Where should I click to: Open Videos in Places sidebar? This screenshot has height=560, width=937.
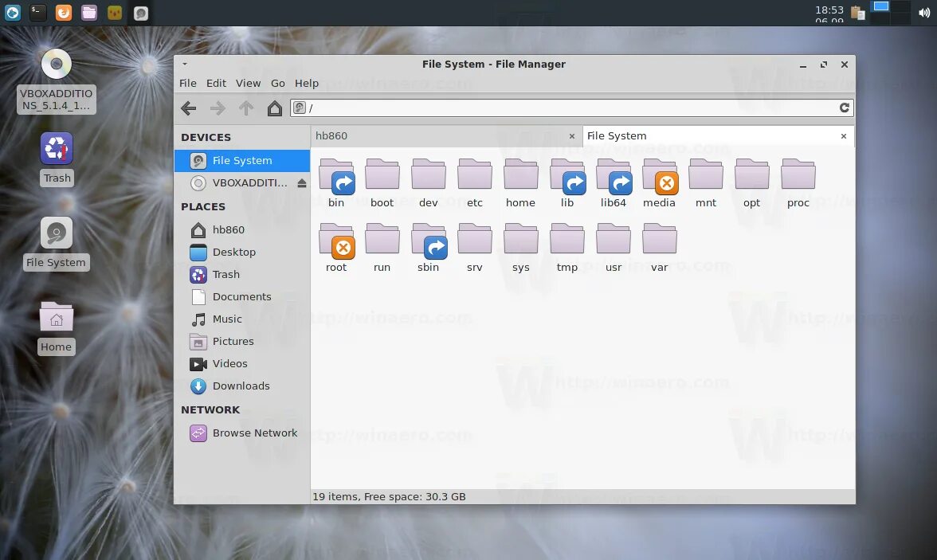[x=242, y=363]
